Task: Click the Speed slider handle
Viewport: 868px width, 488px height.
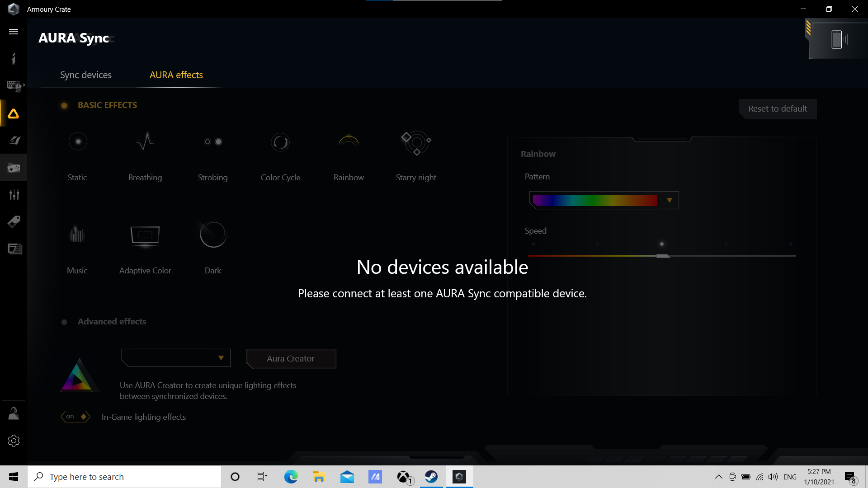Action: (x=663, y=256)
